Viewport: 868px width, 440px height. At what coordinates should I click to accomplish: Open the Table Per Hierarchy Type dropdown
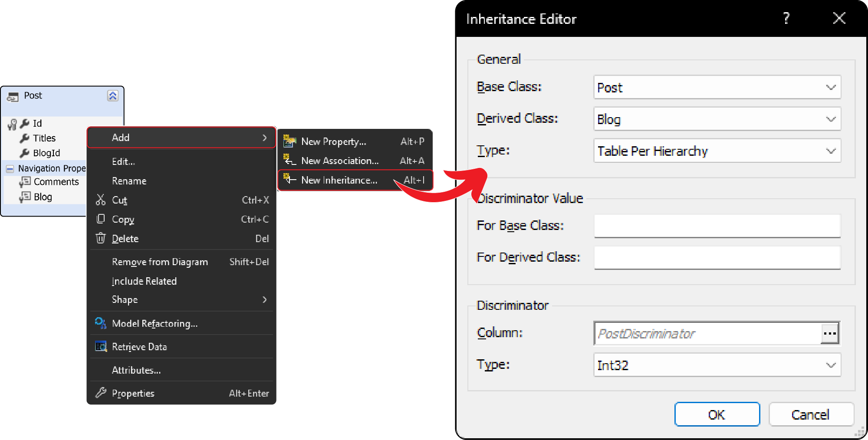(x=831, y=151)
